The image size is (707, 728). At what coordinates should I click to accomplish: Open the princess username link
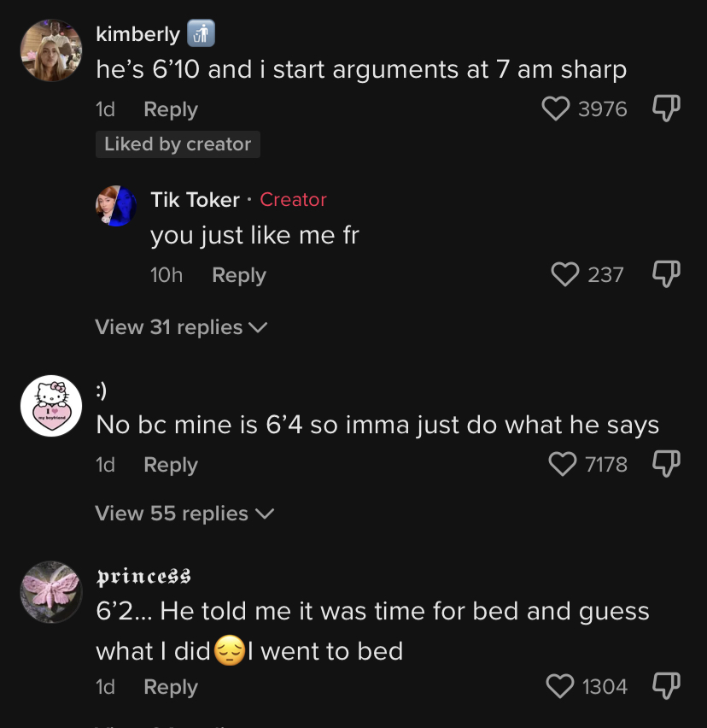[x=143, y=577]
